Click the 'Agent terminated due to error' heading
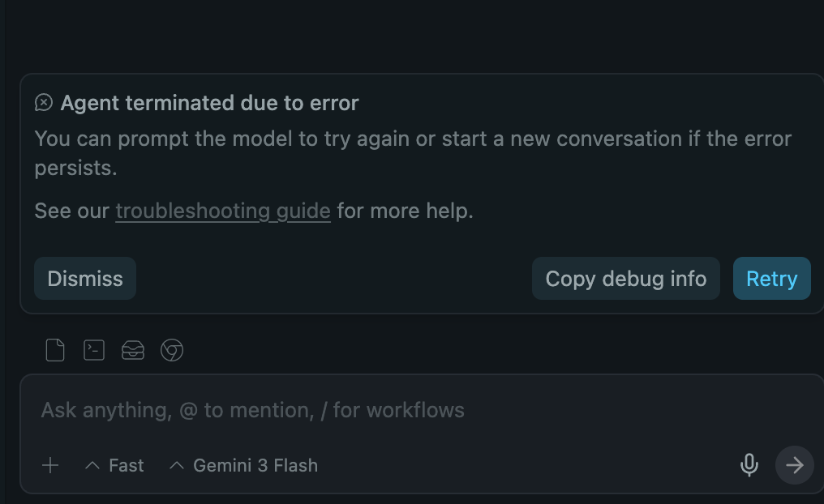Viewport: 824px width, 504px height. pos(209,103)
